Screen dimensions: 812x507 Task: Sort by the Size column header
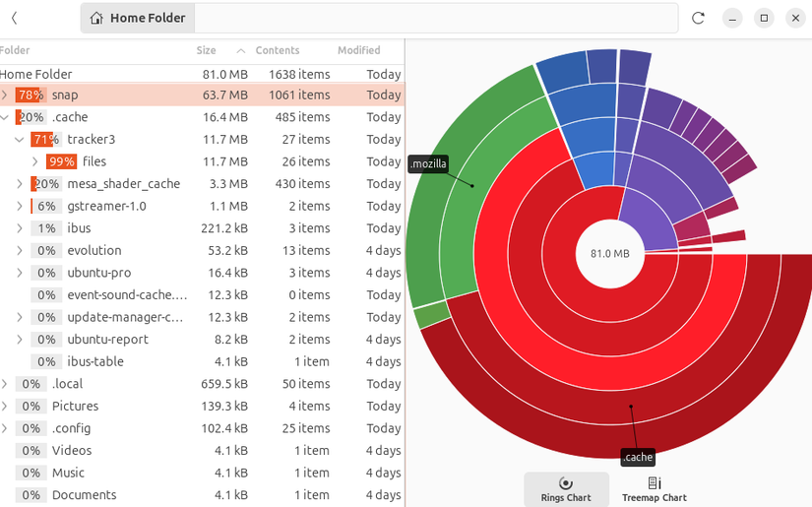coord(206,50)
